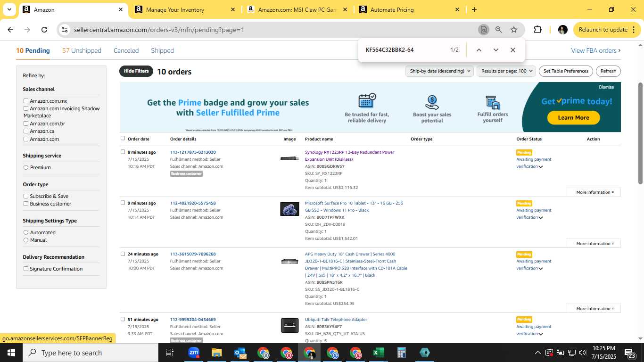644x362 pixels.
Task: Check the Amazon.com.br sales channel filter
Action: 26,123
